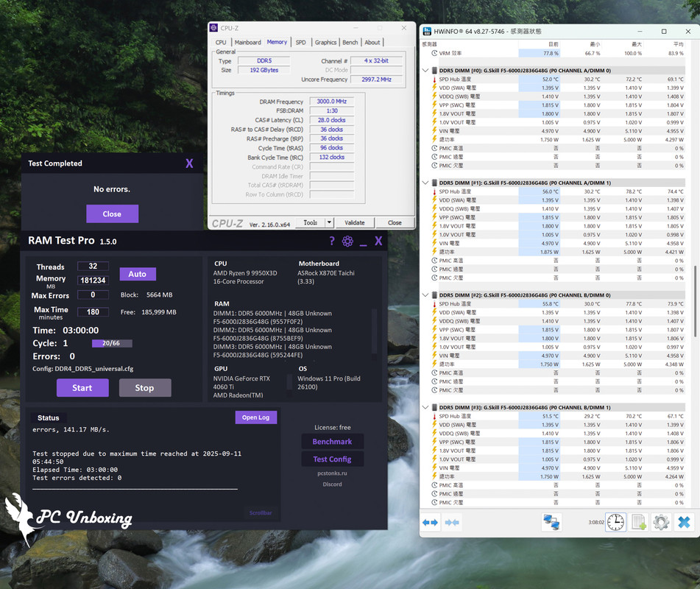This screenshot has height=589, width=700.
Task: Open the Bench tab in CPU-Z
Action: coord(350,43)
